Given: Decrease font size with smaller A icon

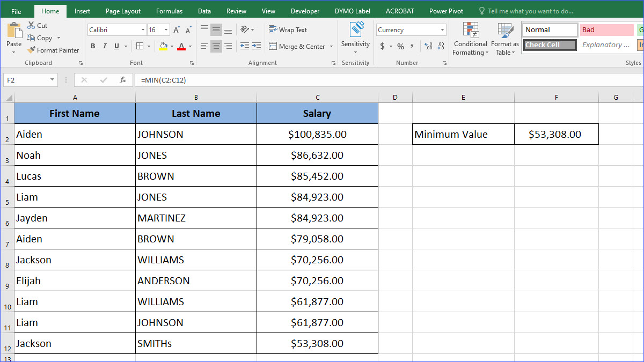Looking at the screenshot, I should 187,30.
